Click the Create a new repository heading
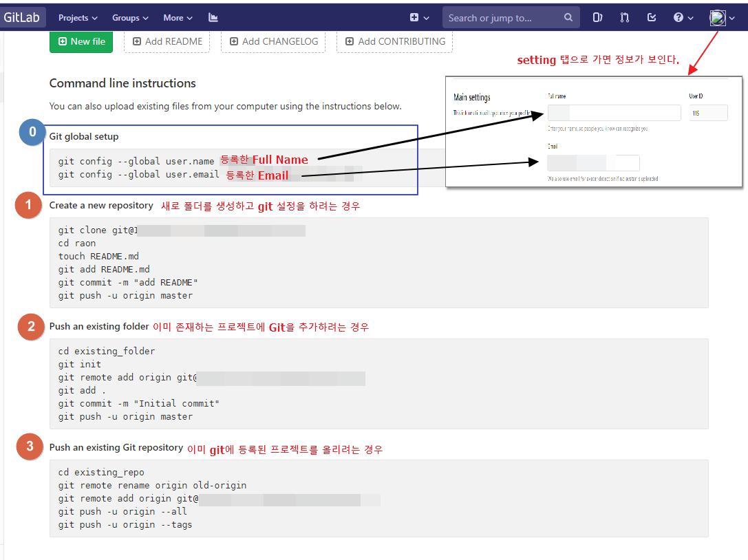 pos(101,205)
